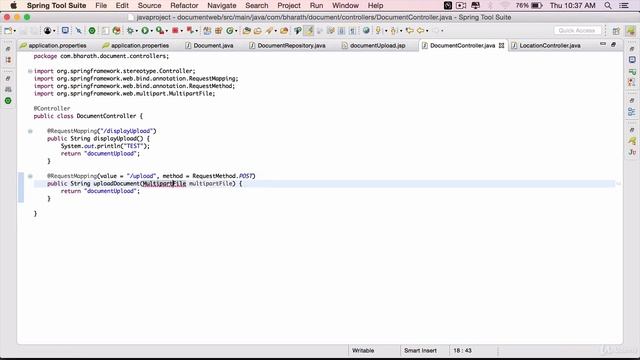Open the Apple menu

[x=13, y=6]
